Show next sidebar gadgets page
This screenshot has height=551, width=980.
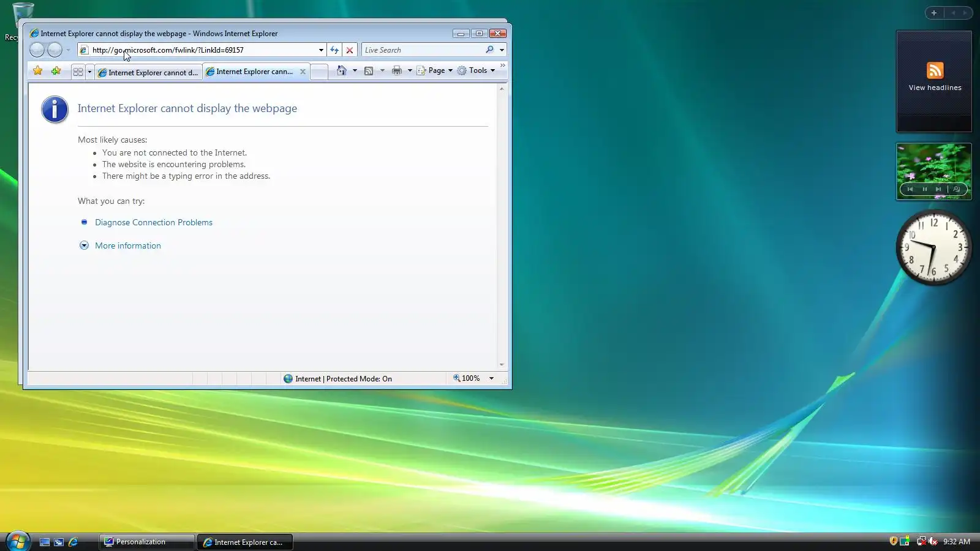click(x=965, y=13)
